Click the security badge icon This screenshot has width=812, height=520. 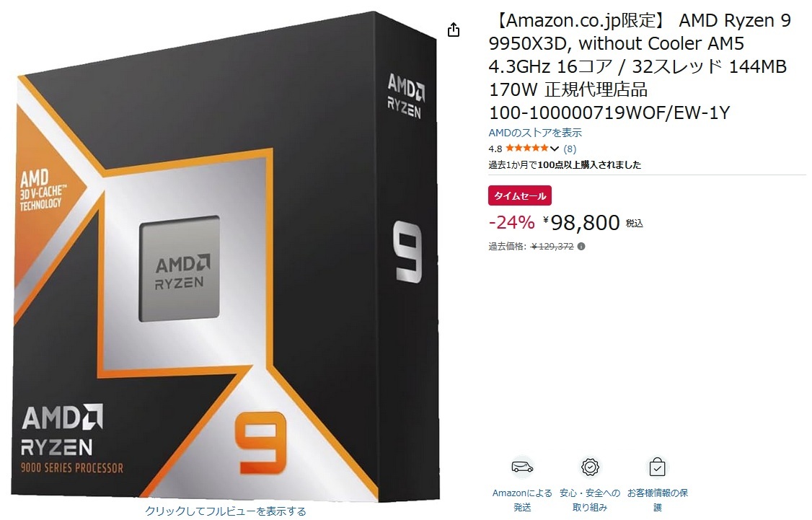(590, 467)
